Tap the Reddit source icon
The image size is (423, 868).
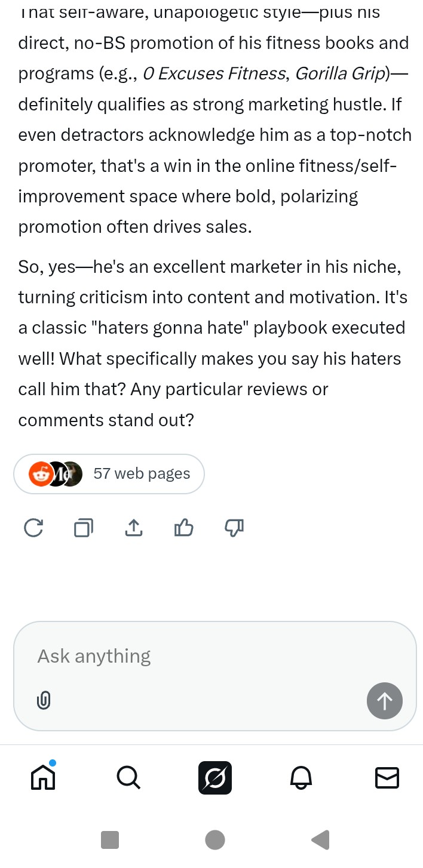point(41,474)
